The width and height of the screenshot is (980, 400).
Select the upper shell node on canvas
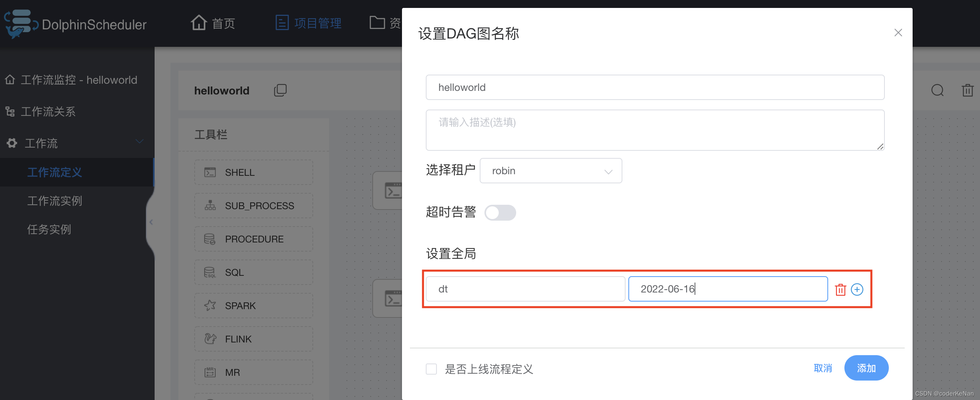click(x=387, y=190)
